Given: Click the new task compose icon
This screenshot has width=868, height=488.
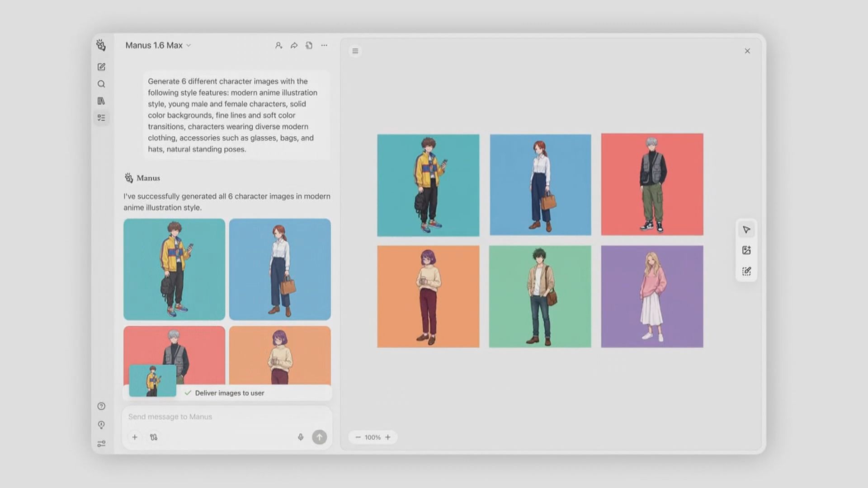Looking at the screenshot, I should point(101,67).
